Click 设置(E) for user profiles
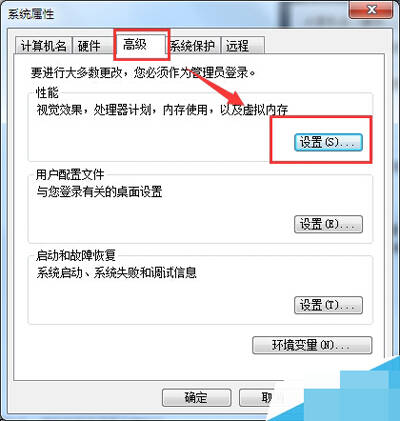 pyautogui.click(x=328, y=224)
